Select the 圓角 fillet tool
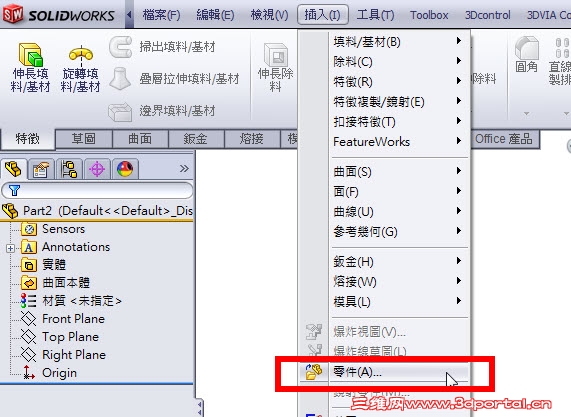Viewport: 571px width, 417px height. coord(527,55)
